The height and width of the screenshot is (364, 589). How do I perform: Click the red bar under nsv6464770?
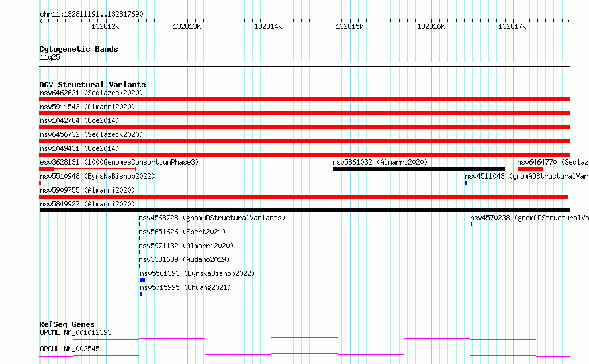pos(530,169)
